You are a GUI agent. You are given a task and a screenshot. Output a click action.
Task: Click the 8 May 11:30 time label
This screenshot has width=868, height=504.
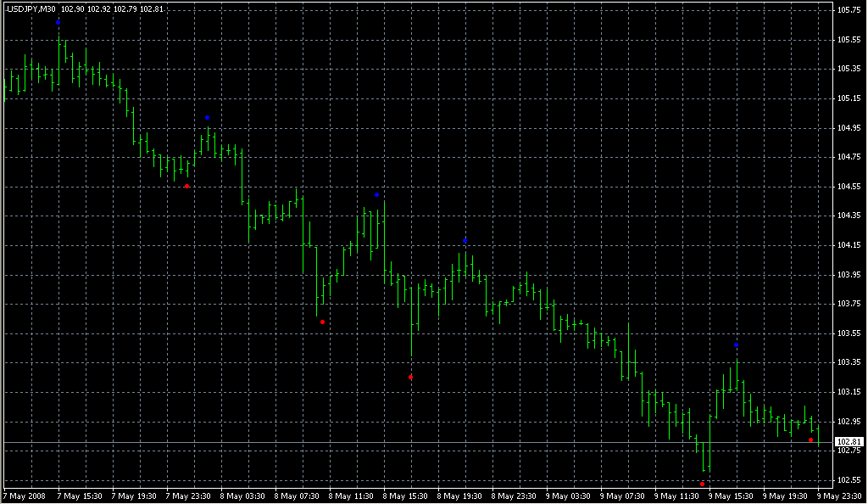(x=352, y=496)
